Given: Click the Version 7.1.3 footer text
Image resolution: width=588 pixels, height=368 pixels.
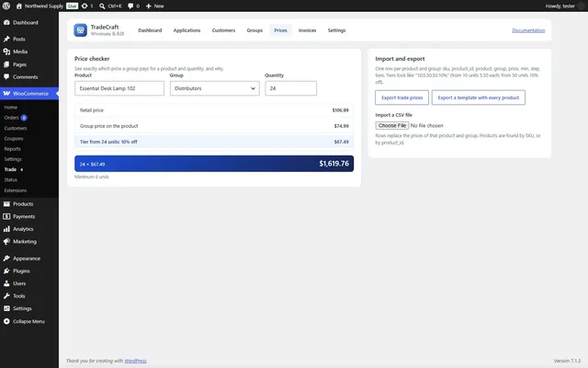Looking at the screenshot, I should click(x=567, y=361).
